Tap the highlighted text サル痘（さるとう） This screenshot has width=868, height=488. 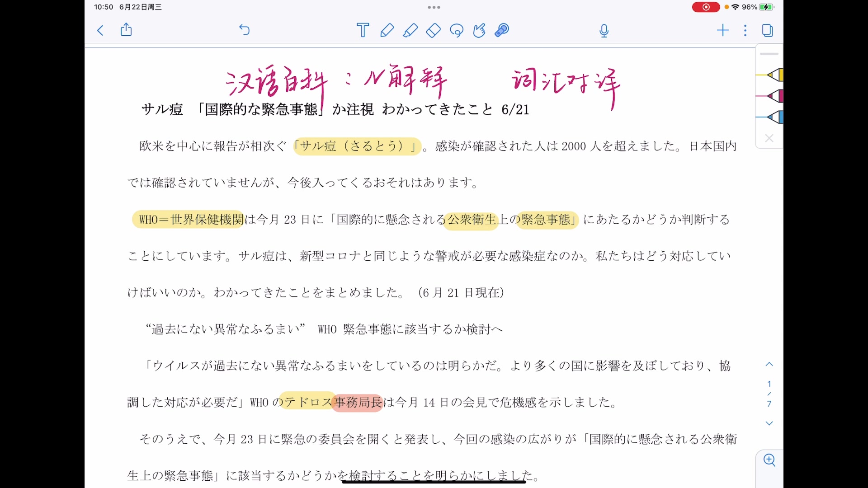click(357, 146)
